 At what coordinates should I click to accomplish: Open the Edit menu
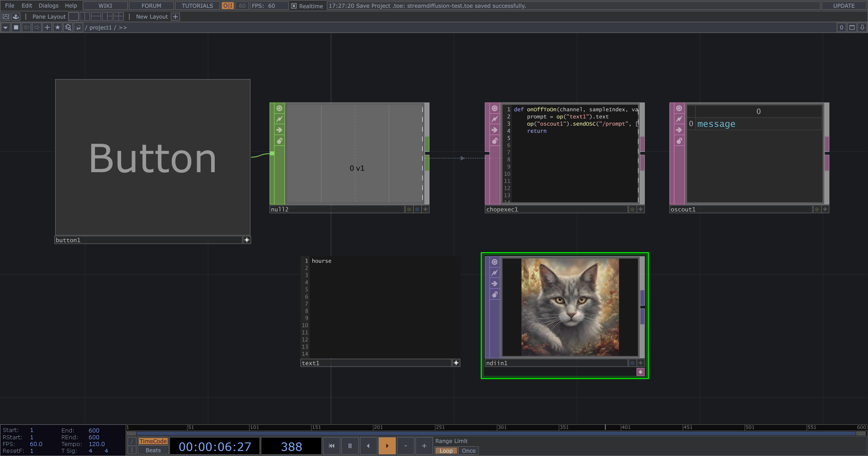[x=27, y=6]
